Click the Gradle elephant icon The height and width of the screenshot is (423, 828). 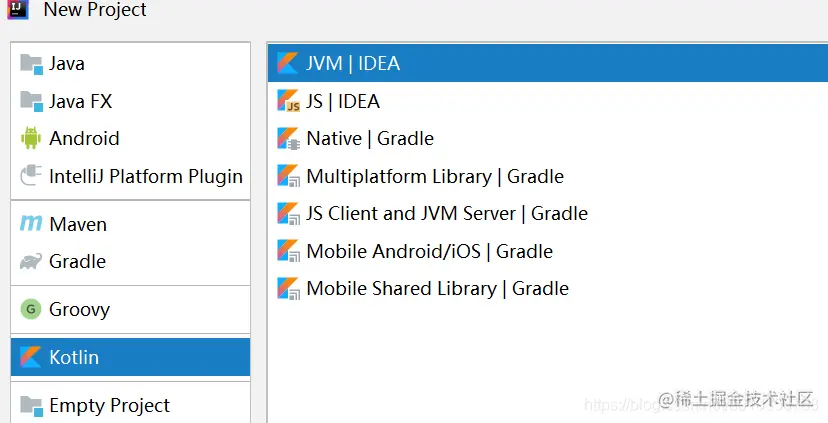31,262
